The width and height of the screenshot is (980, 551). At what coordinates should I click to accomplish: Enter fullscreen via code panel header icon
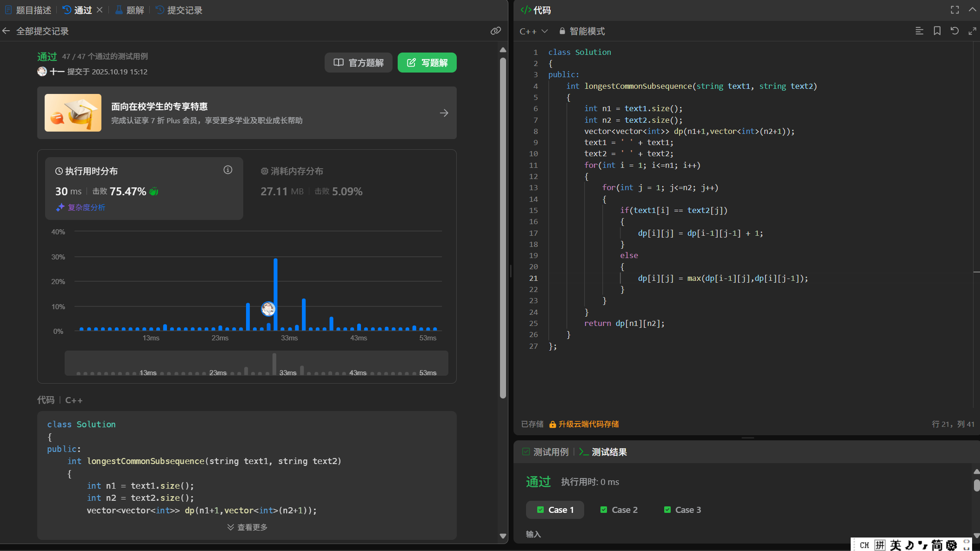pos(954,10)
